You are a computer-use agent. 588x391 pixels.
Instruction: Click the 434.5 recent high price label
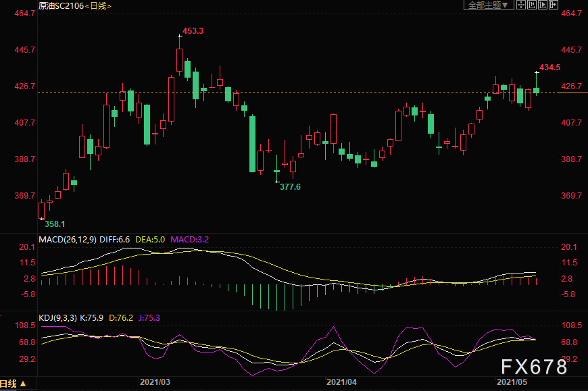549,68
